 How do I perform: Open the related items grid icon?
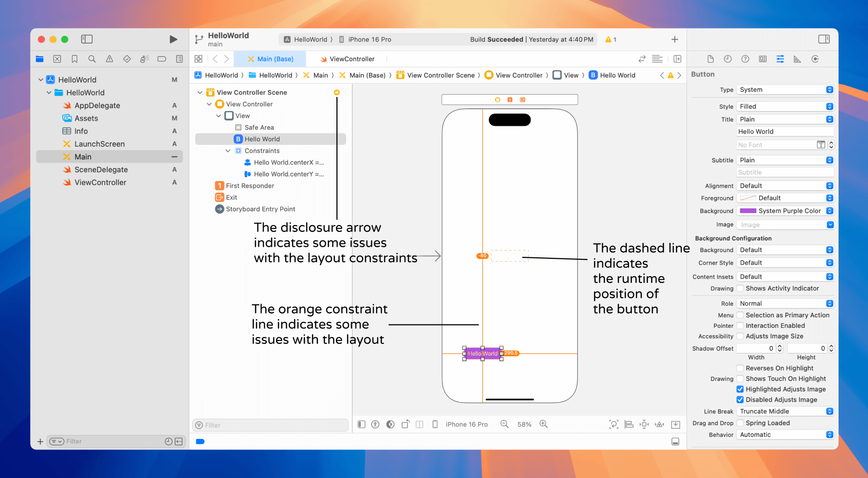(x=198, y=59)
